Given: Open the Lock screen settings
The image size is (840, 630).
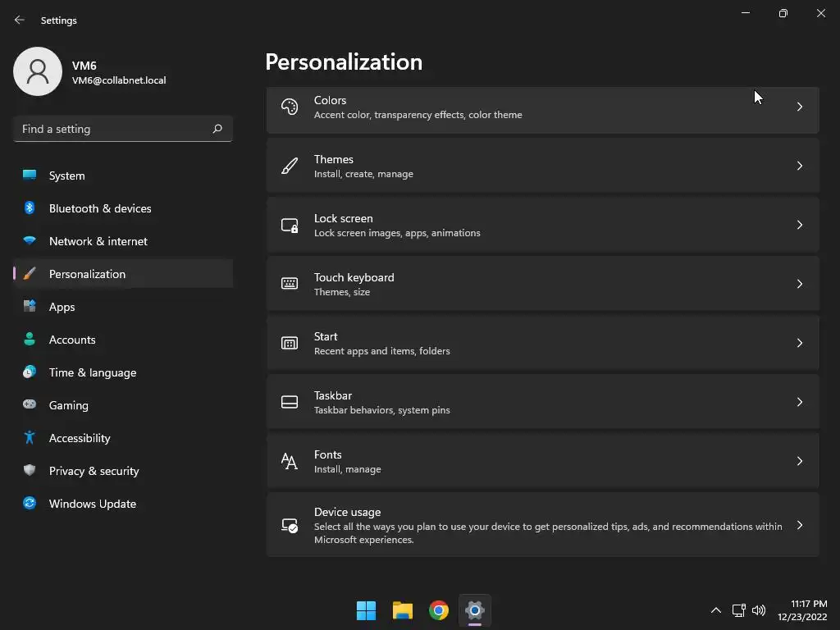Looking at the screenshot, I should (541, 225).
